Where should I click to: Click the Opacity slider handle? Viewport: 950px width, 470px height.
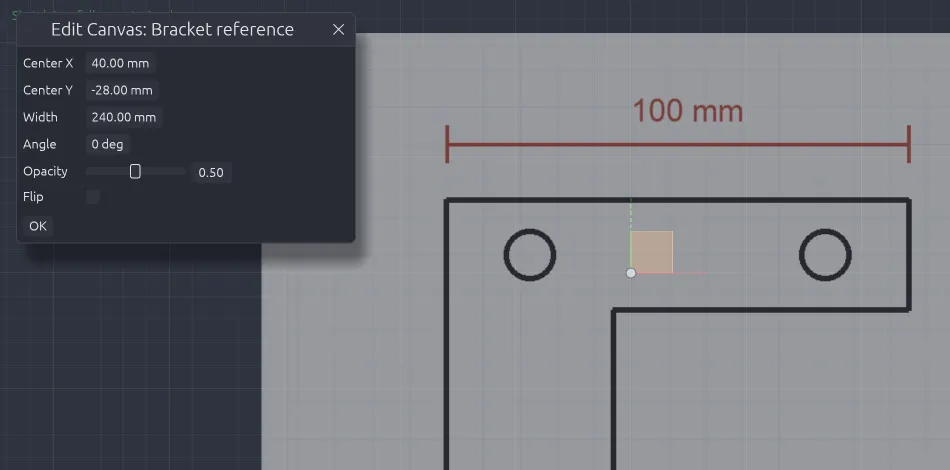click(135, 171)
